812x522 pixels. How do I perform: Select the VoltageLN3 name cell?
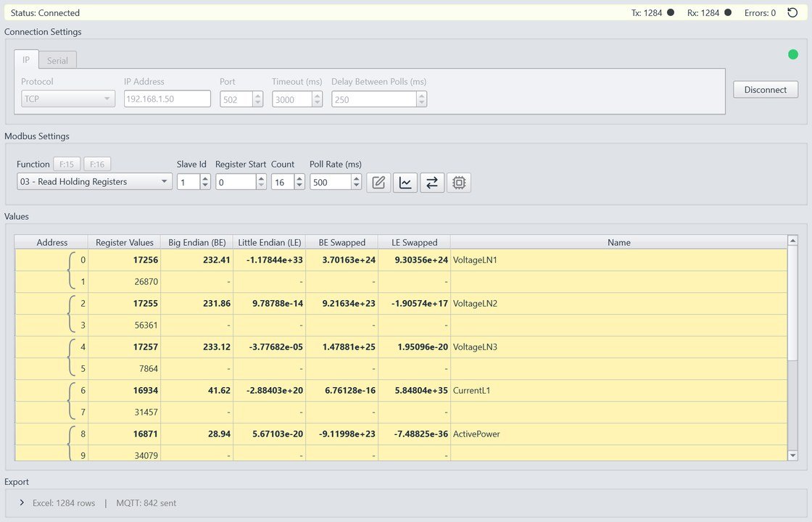[619, 347]
